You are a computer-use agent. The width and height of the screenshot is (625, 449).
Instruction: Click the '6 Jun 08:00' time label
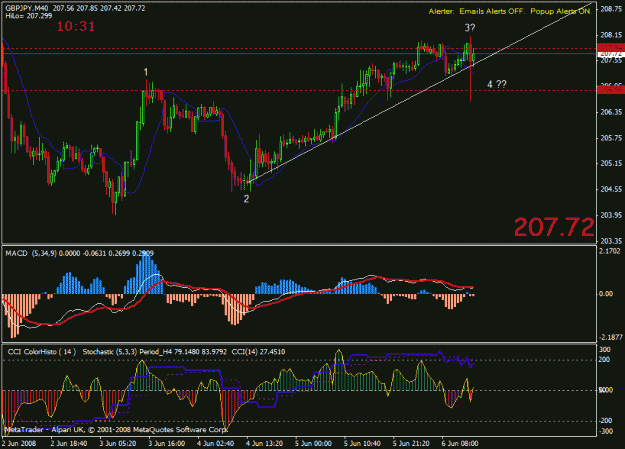pyautogui.click(x=460, y=443)
